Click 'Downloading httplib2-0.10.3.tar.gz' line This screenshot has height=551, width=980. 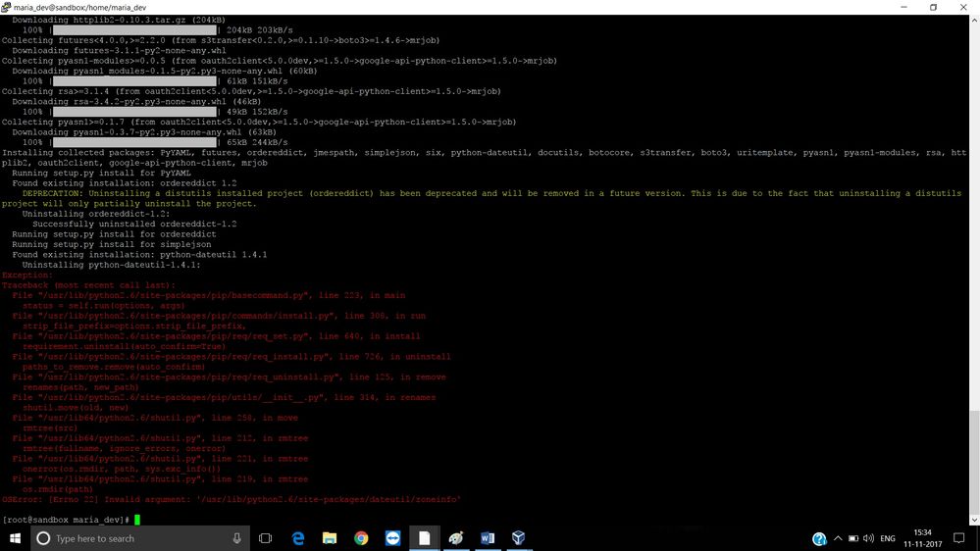(x=119, y=20)
